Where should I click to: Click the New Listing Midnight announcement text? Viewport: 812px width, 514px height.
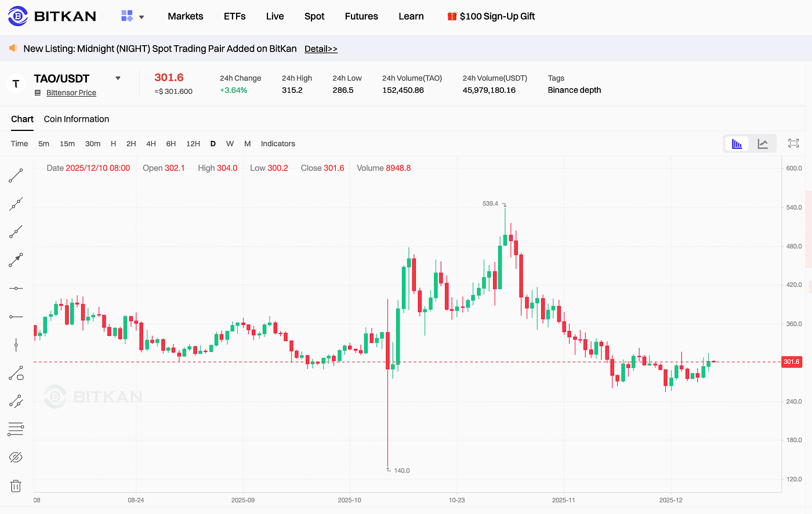click(x=160, y=49)
